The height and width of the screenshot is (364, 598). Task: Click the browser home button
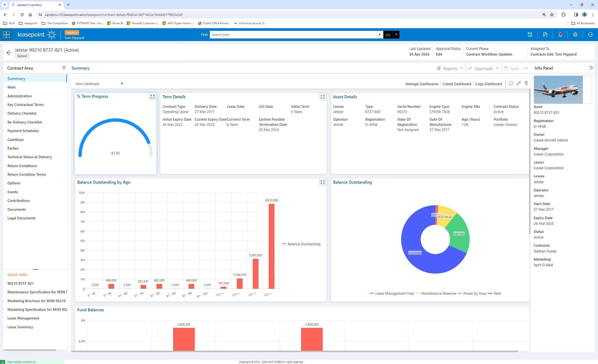[30, 15]
